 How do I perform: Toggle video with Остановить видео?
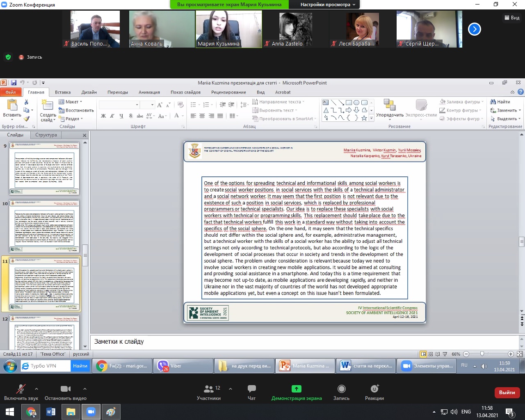click(65, 389)
